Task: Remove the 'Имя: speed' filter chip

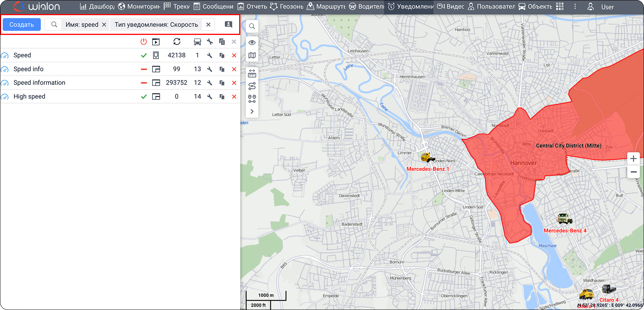Action: (x=104, y=25)
